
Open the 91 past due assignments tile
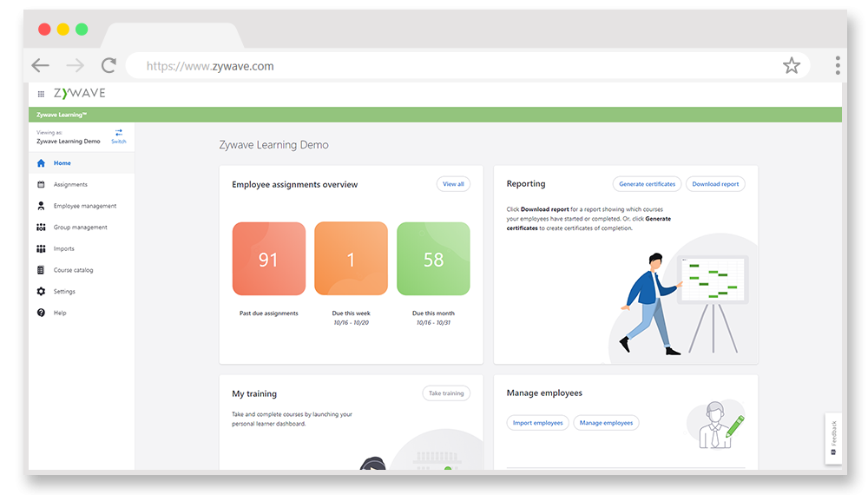[269, 259]
